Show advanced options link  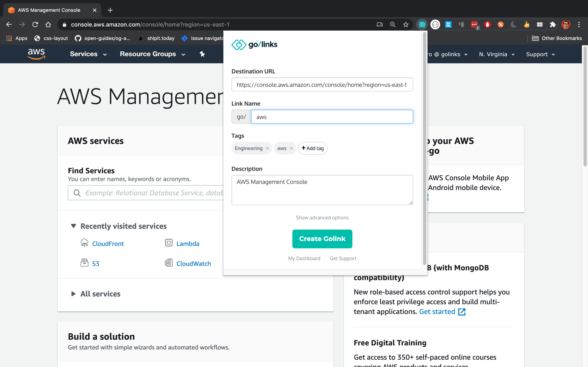coord(322,218)
